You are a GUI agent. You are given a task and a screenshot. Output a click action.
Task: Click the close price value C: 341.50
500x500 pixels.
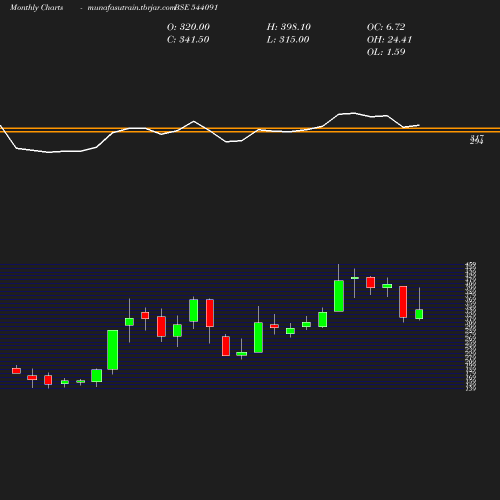click(188, 40)
